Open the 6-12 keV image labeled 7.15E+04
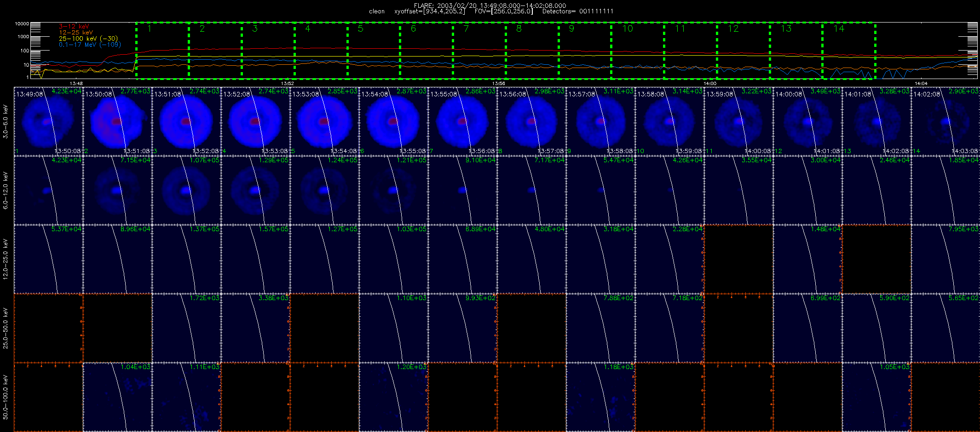 coord(118,190)
